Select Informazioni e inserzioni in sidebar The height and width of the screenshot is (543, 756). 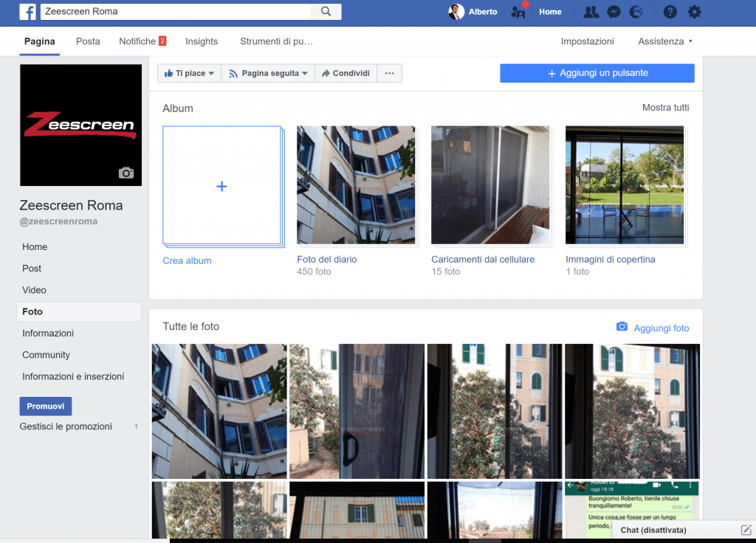(x=73, y=377)
